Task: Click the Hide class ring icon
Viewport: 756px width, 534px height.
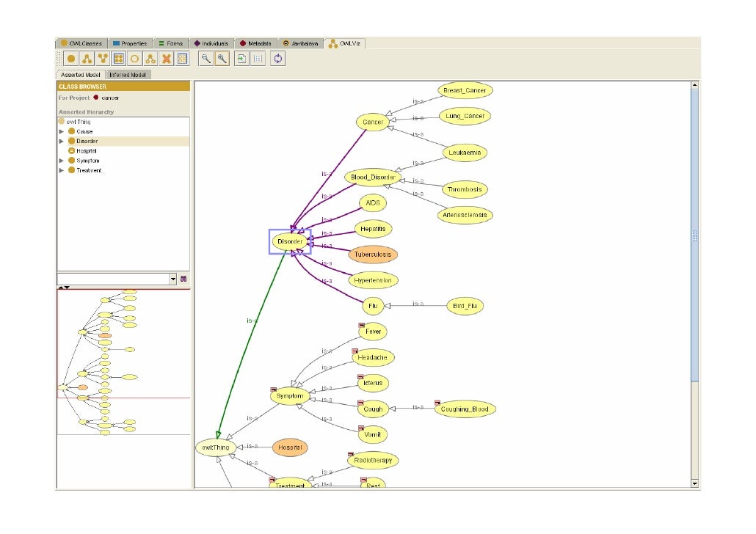Action: (x=134, y=59)
